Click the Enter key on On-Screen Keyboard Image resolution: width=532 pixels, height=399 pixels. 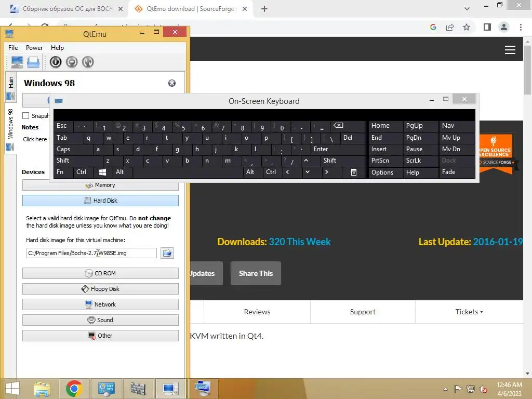click(x=339, y=149)
